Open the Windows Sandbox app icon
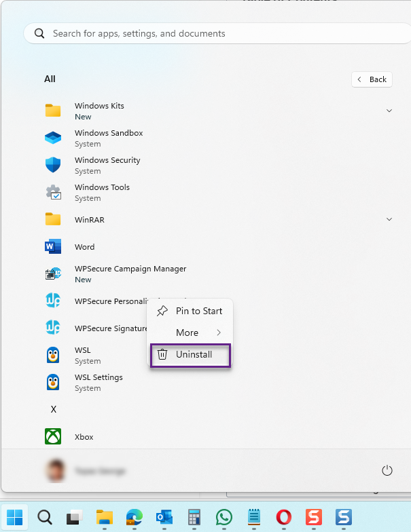 53,138
